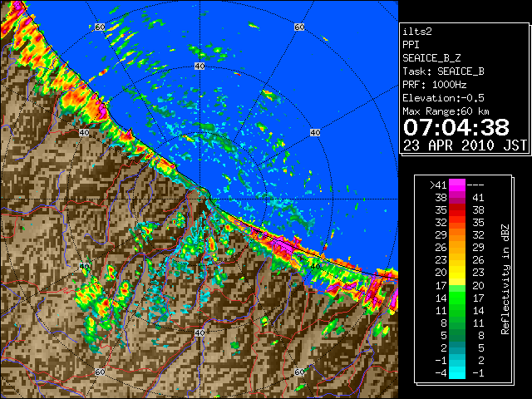Click the 60 range label in the southeast
This screenshot has width=532, height=399.
click(299, 372)
